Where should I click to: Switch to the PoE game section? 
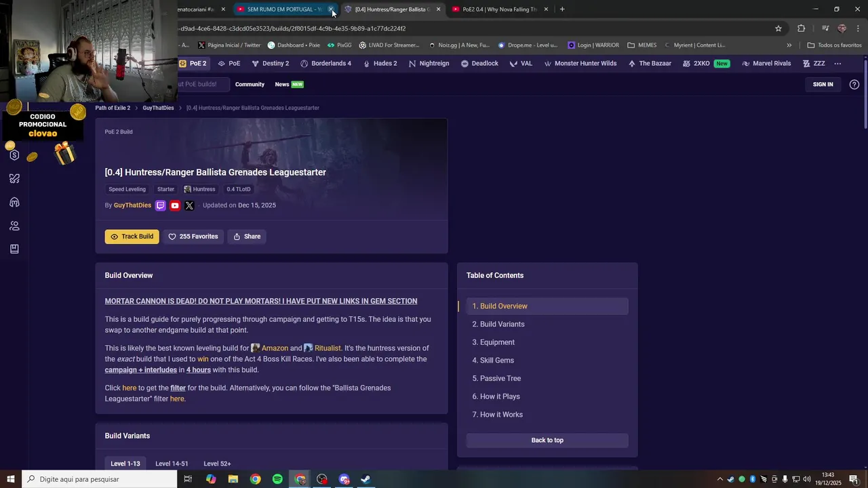(x=229, y=63)
